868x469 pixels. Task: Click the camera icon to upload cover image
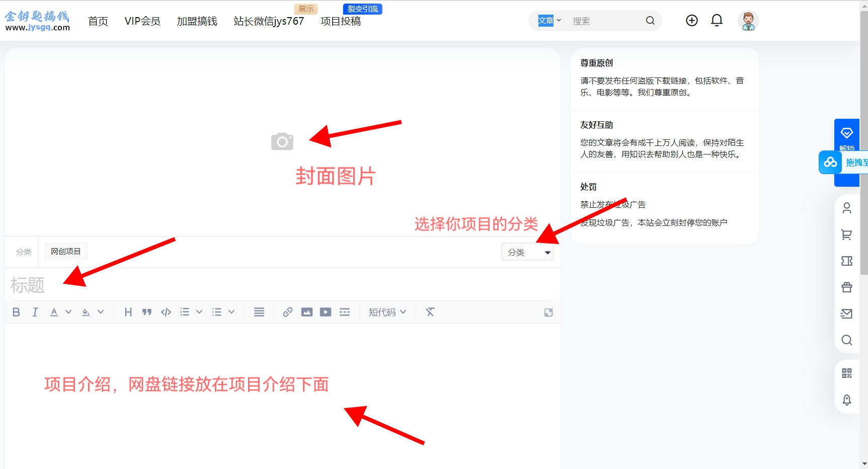tap(282, 142)
